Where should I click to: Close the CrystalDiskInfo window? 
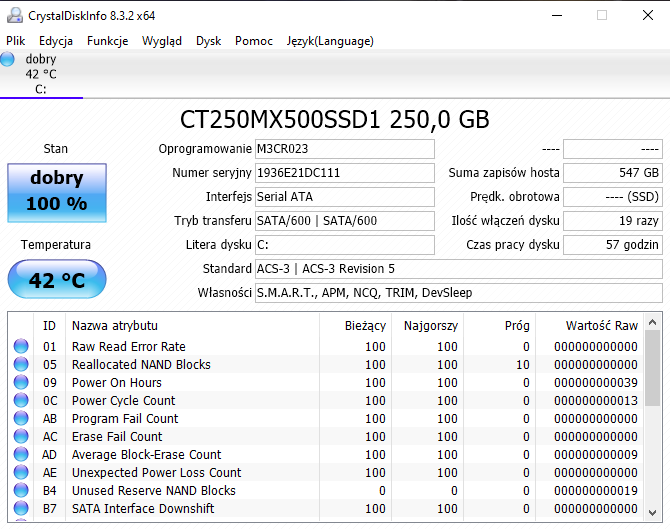click(648, 15)
